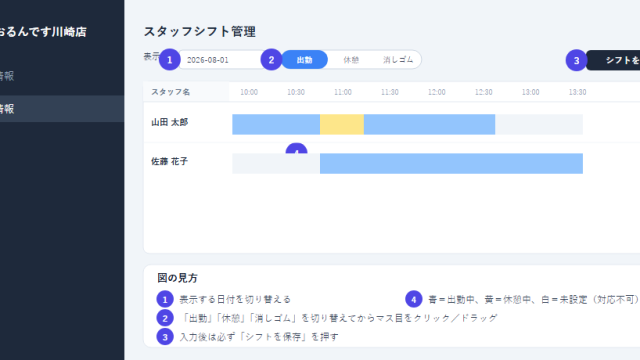Click the 11:00 time column header
Screen dimensions: 640x360
point(343,92)
